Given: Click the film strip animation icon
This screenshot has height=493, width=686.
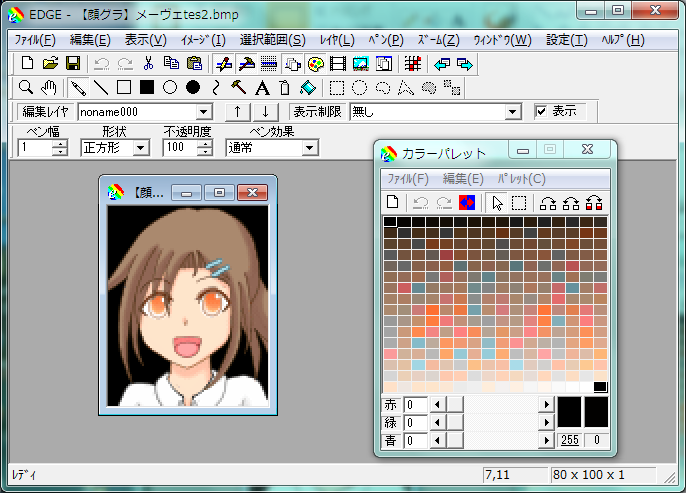Looking at the screenshot, I should point(338,64).
